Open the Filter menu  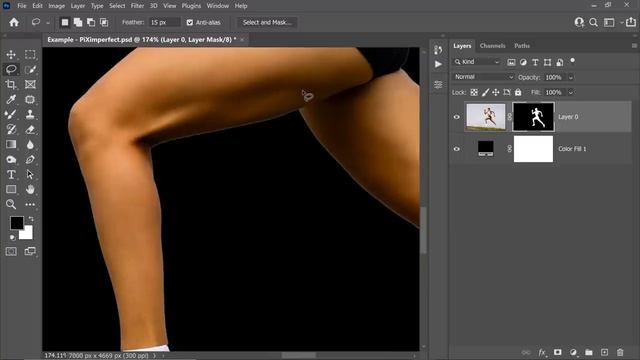pos(137,6)
